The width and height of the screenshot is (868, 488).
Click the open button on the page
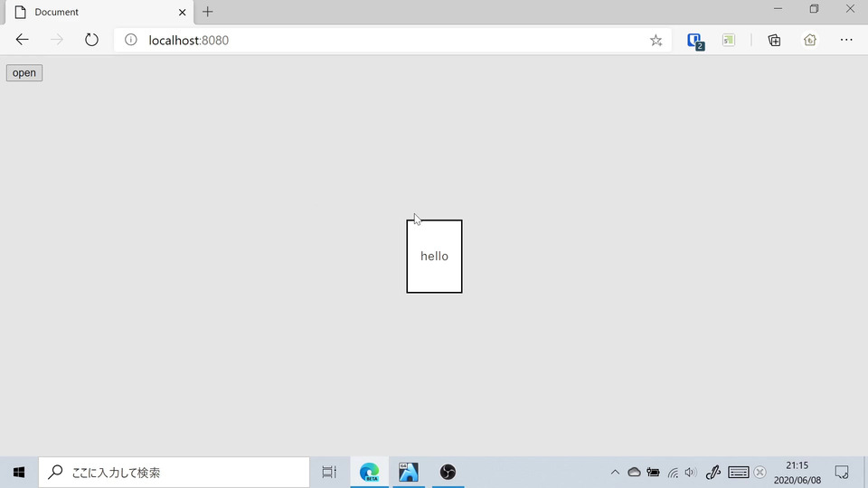click(24, 73)
